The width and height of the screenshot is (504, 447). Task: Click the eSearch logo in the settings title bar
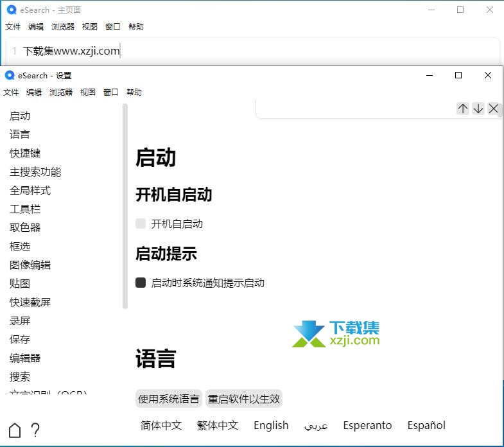coord(10,75)
